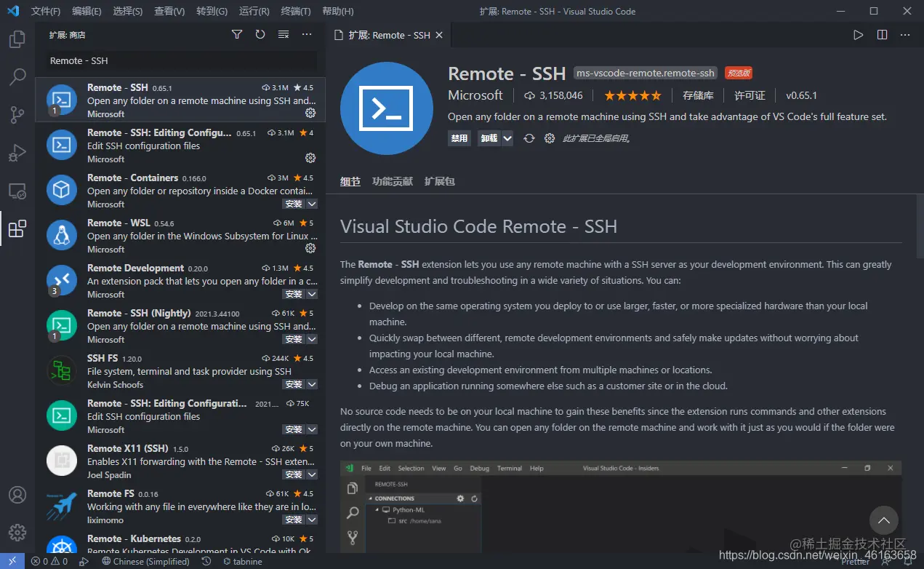Select the 细节 details tab
The height and width of the screenshot is (569, 924).
point(350,181)
